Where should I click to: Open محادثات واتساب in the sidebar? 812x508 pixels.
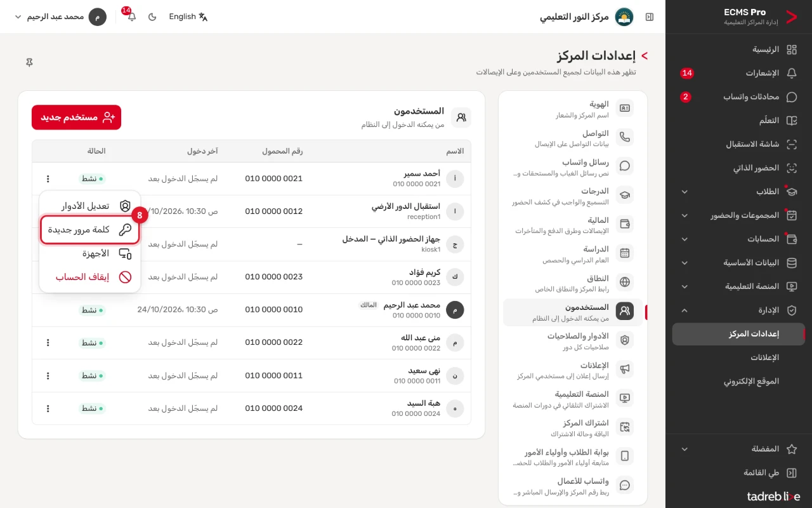pos(738,97)
